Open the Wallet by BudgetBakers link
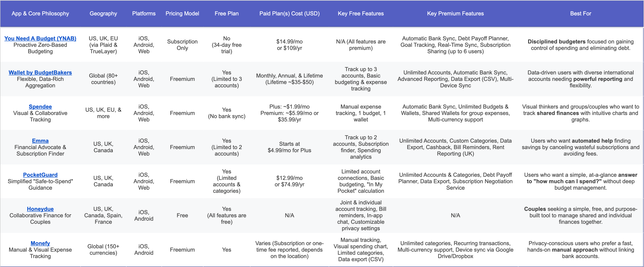This screenshot has width=644, height=267. 40,73
